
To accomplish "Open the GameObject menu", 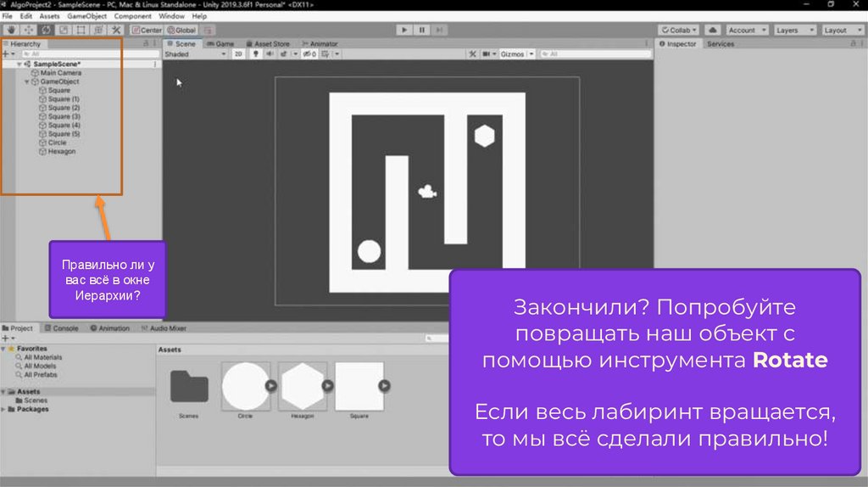I will 87,16.
